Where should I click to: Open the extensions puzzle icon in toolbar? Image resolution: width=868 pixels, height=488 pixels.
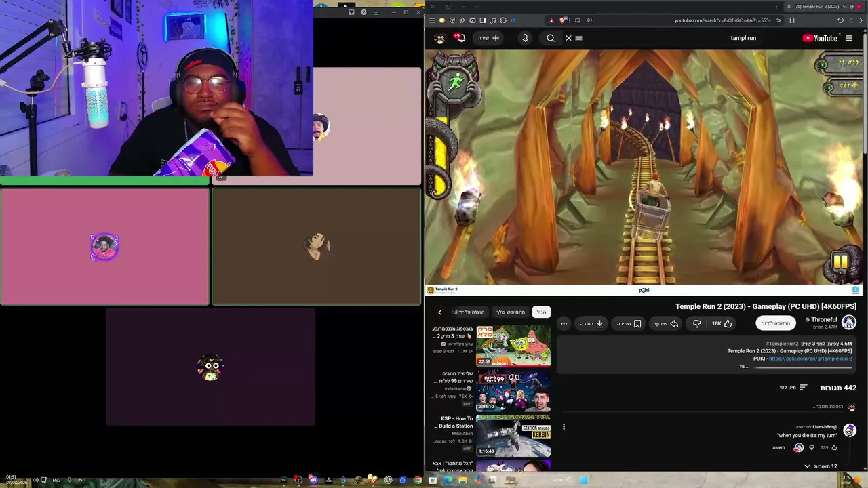click(x=503, y=20)
